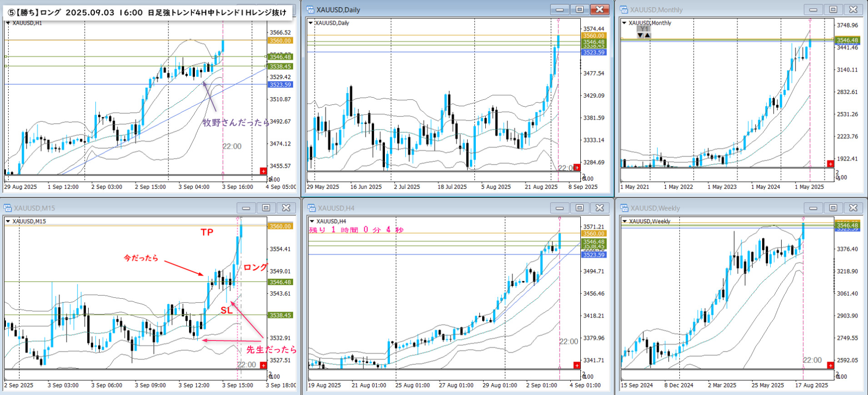Screen dimensions: 868x395
Task: Click the red plus icon in Weekly chart
Action: click(x=830, y=365)
